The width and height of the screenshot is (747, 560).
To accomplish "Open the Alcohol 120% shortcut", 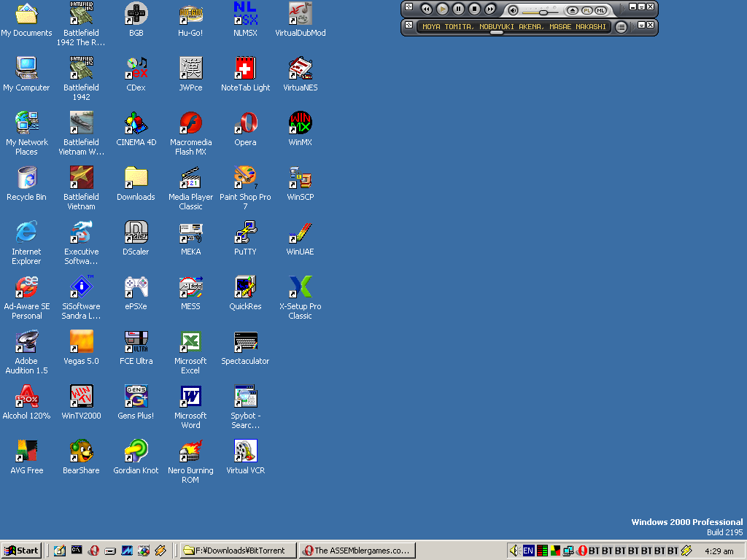I will (26, 402).
